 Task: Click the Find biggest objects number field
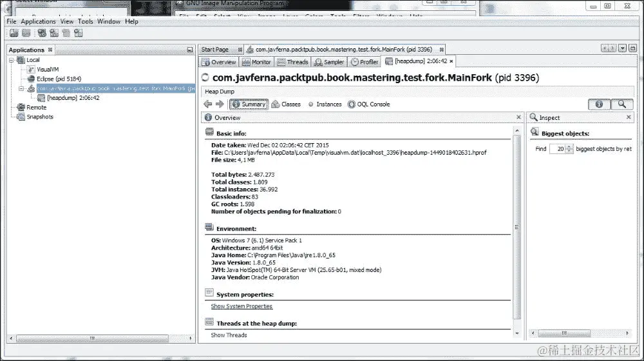click(x=557, y=149)
